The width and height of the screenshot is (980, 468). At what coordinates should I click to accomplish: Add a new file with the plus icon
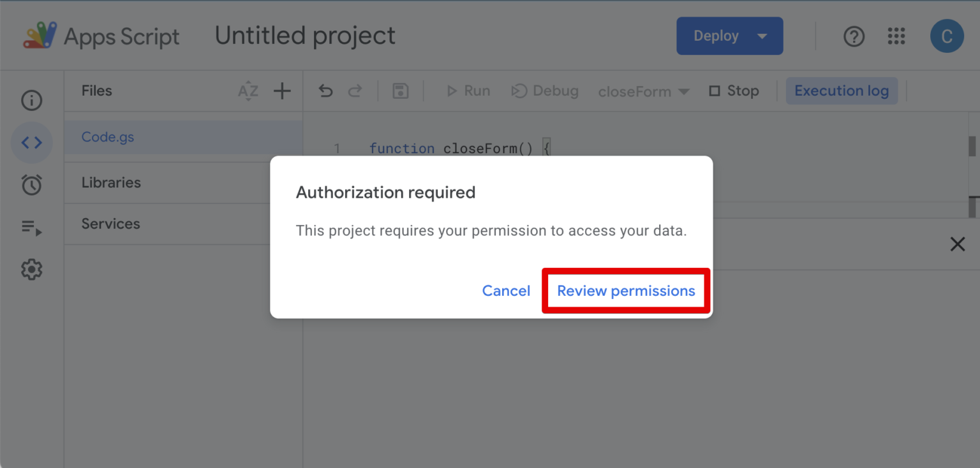(281, 91)
